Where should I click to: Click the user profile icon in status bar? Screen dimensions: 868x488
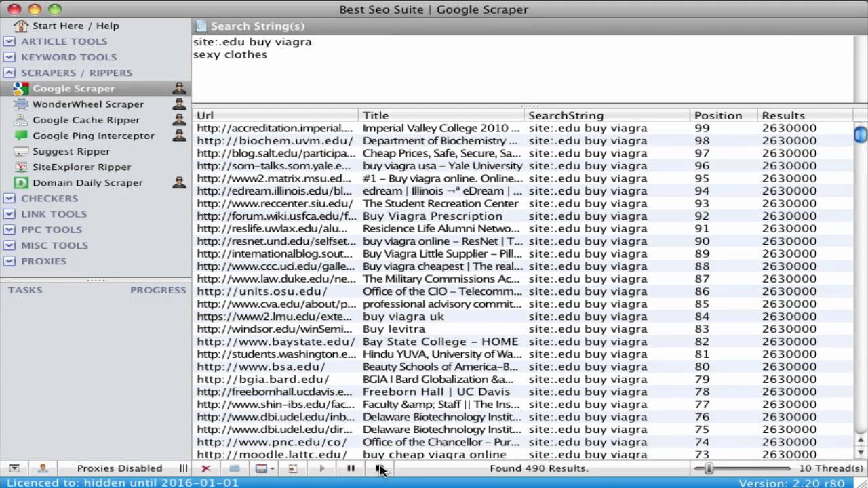pyautogui.click(x=43, y=468)
